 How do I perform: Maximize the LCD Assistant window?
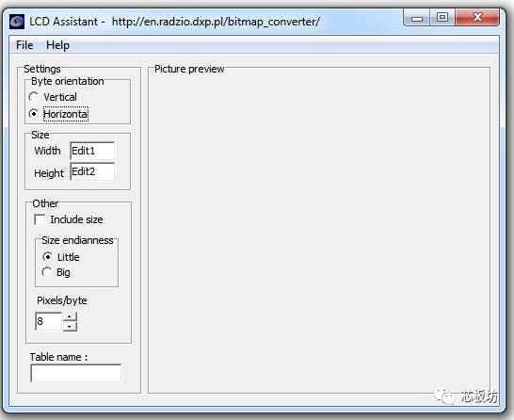point(442,17)
